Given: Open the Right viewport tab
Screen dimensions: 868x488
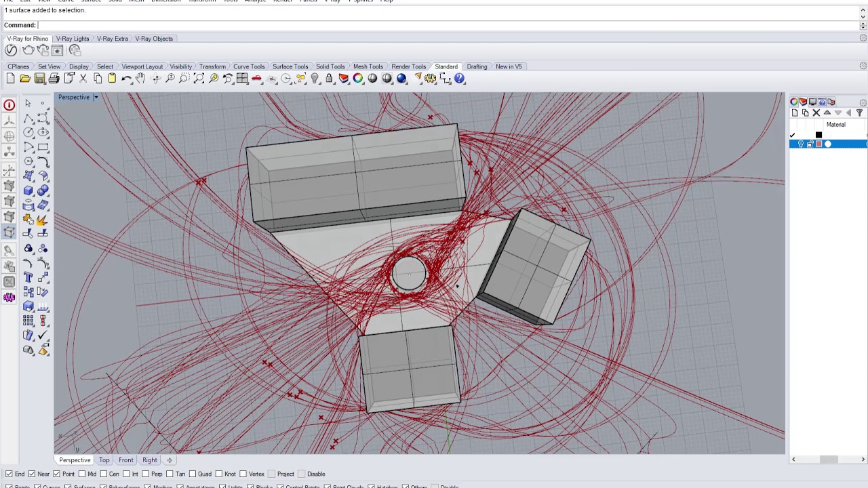Looking at the screenshot, I should coord(150,460).
